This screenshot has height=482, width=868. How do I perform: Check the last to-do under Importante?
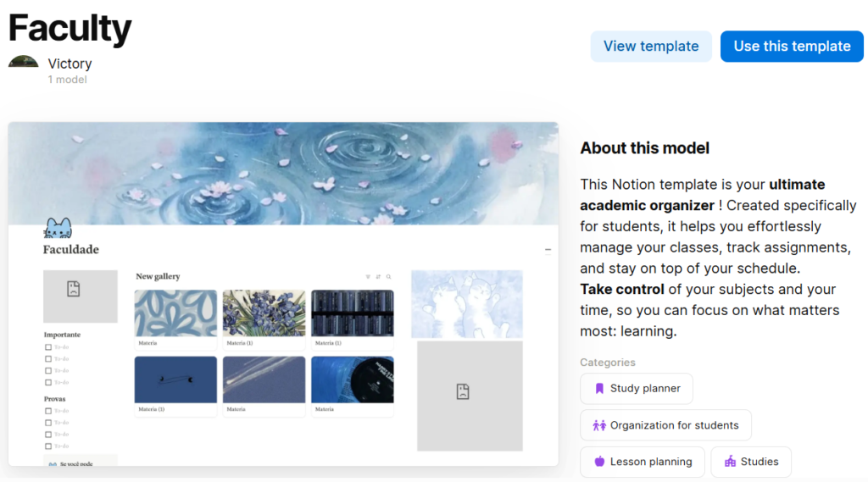[x=48, y=382]
